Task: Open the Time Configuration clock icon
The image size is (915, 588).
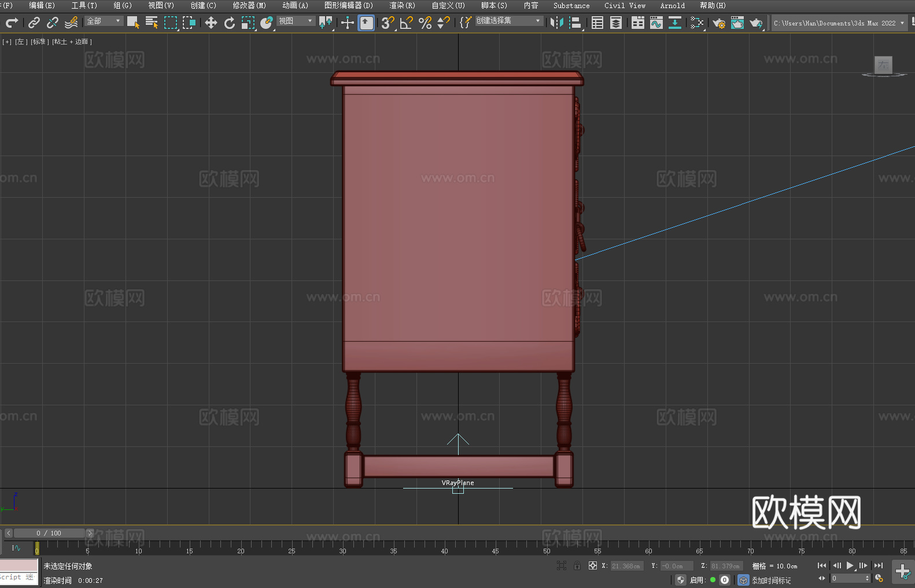Action: tap(879, 578)
